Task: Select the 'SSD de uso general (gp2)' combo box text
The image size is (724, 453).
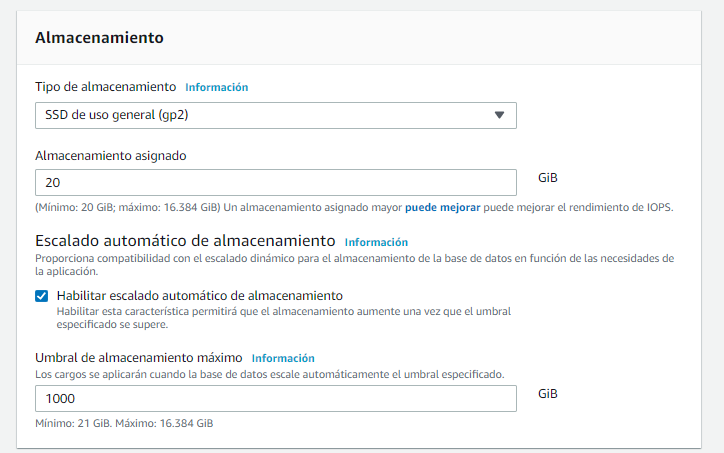Action: tap(116, 115)
